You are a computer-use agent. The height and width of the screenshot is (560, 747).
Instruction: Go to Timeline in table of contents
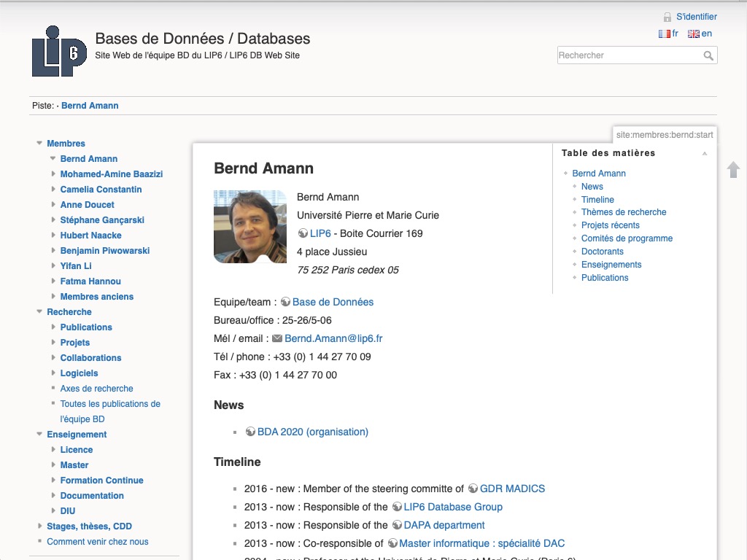point(597,200)
